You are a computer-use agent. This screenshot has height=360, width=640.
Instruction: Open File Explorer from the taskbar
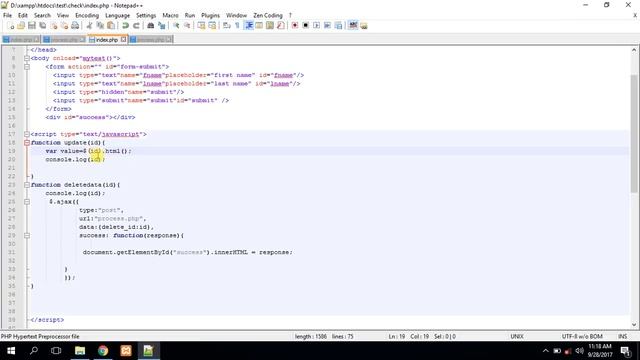coord(80,351)
